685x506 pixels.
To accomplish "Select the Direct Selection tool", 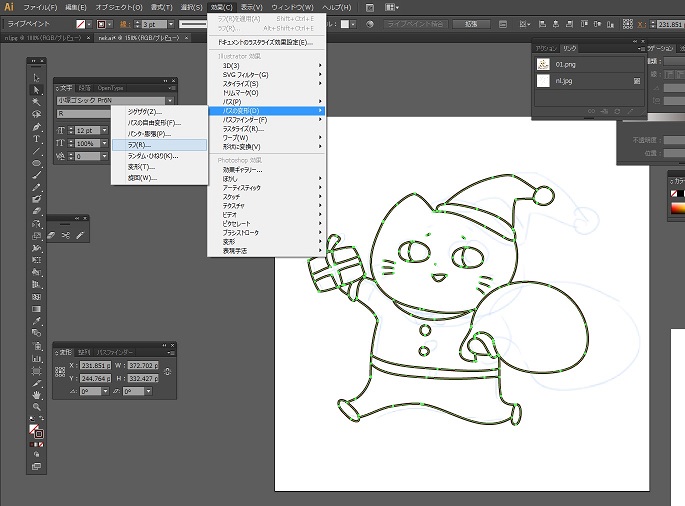I will point(36,90).
